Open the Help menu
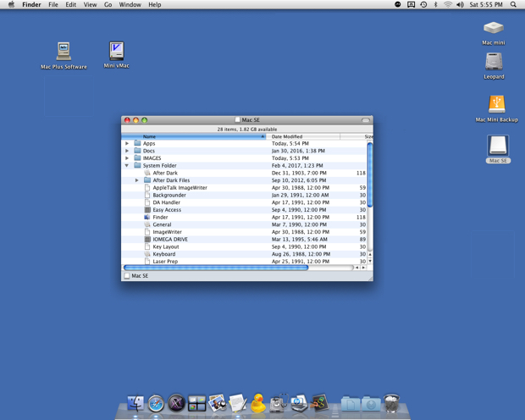Viewport: 525px width, 420px height. pyautogui.click(x=155, y=5)
